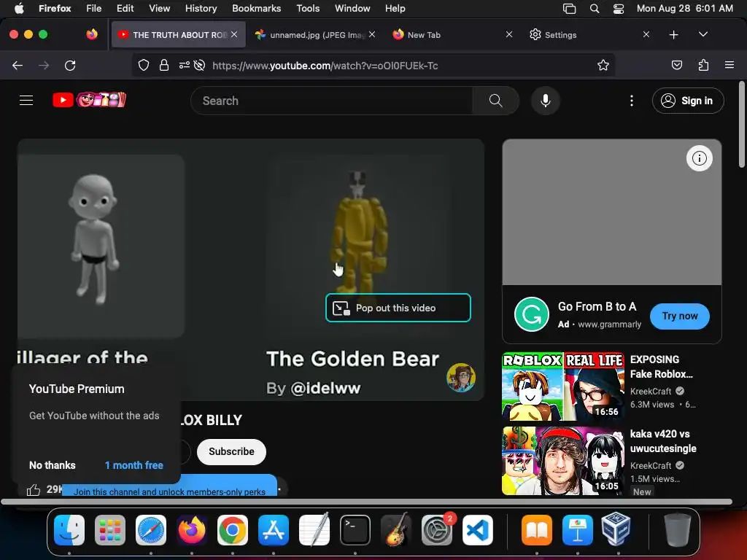Screen dimensions: 747x560
Task: Go back to previous page
Action: pyautogui.click(x=18, y=65)
